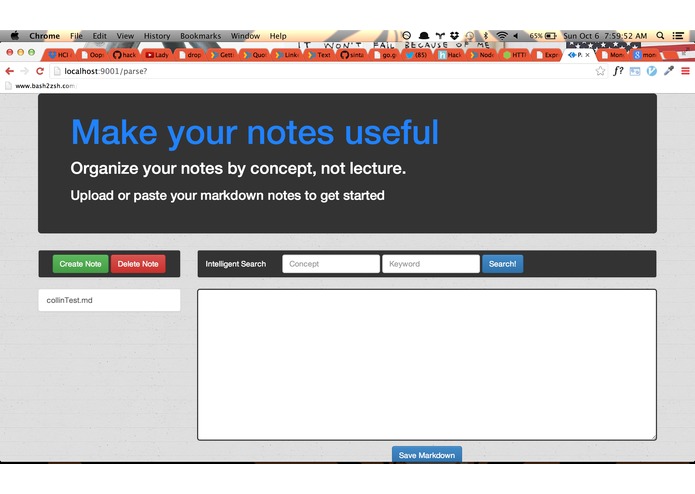Image resolution: width=695 pixels, height=494 pixels.
Task: Switch to the Expr tab
Action: point(547,55)
